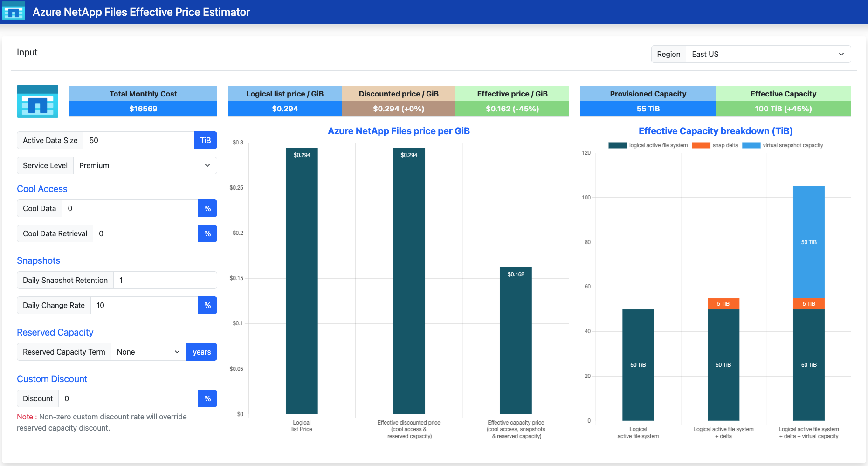Toggle the virtual snapshot capacity legend entry
Image resolution: width=868 pixels, height=466 pixels.
tap(783, 145)
